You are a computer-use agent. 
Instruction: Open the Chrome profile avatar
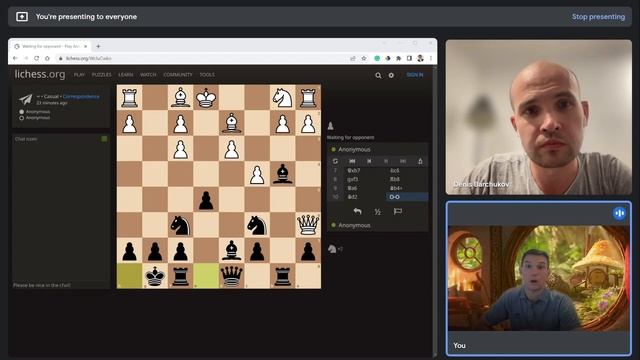pyautogui.click(x=420, y=58)
